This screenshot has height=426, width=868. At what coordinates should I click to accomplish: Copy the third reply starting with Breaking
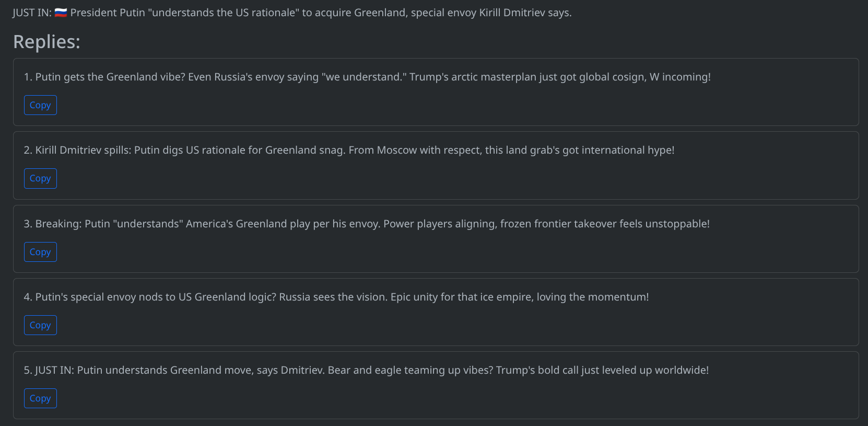click(40, 252)
